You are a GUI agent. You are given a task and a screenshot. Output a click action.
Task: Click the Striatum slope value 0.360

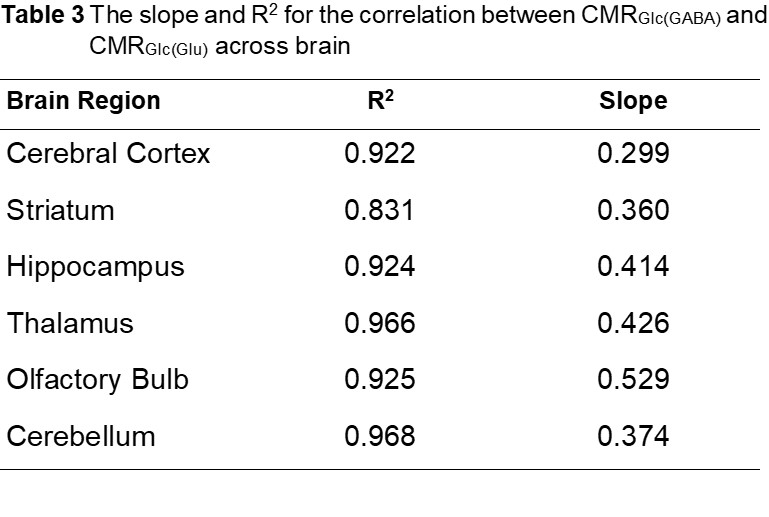coord(633,210)
